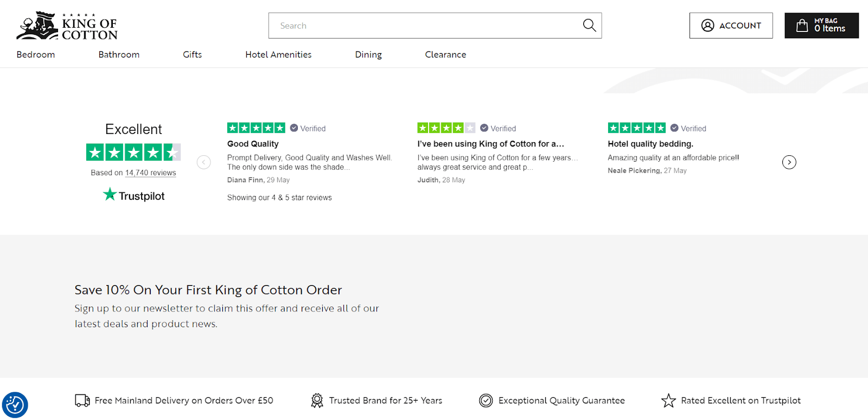Open the Dining menu
This screenshot has height=420, width=868.
[x=368, y=55]
